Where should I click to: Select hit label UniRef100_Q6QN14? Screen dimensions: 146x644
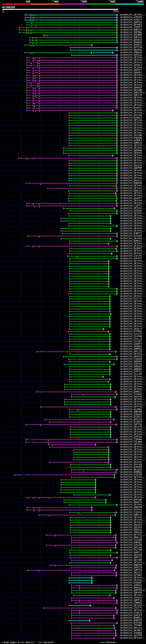131,346
